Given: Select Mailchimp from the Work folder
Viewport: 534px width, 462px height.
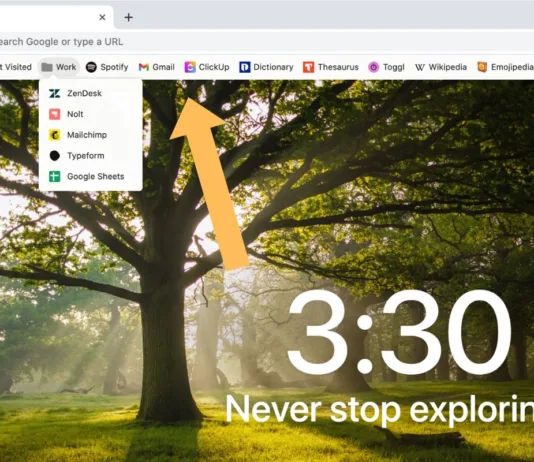Looking at the screenshot, I should (91, 135).
